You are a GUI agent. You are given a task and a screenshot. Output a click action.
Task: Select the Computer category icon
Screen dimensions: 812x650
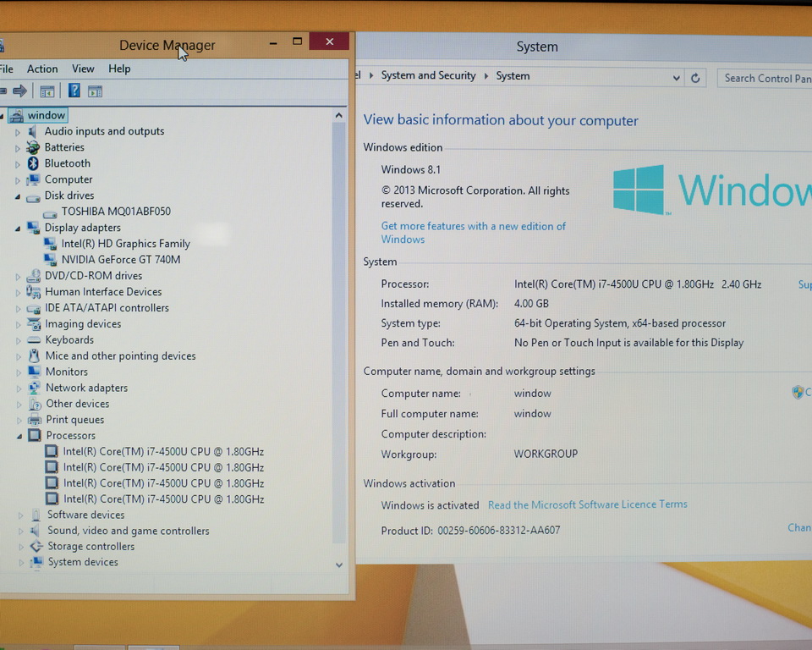point(33,179)
